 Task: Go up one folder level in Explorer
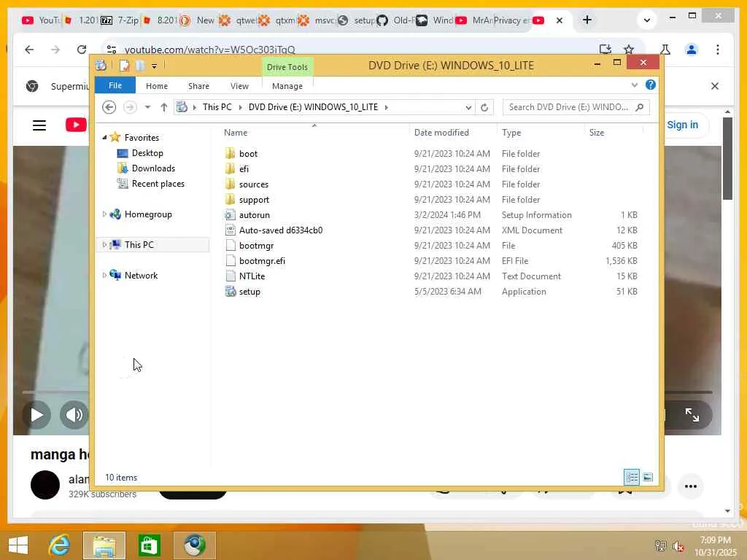tap(164, 107)
